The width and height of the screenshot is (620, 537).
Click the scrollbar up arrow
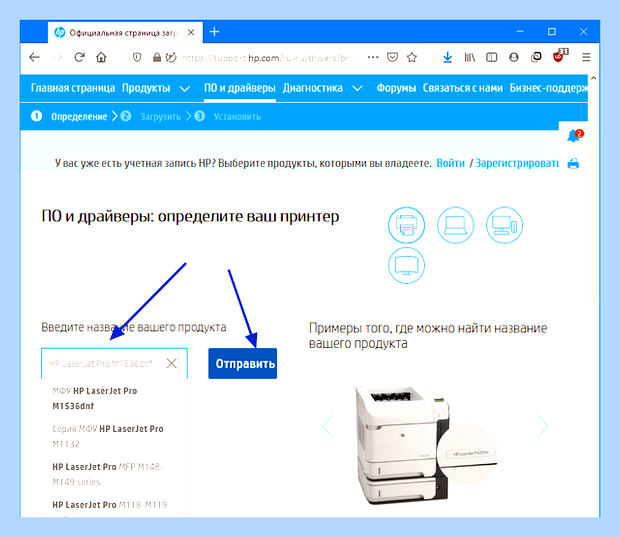(x=593, y=78)
